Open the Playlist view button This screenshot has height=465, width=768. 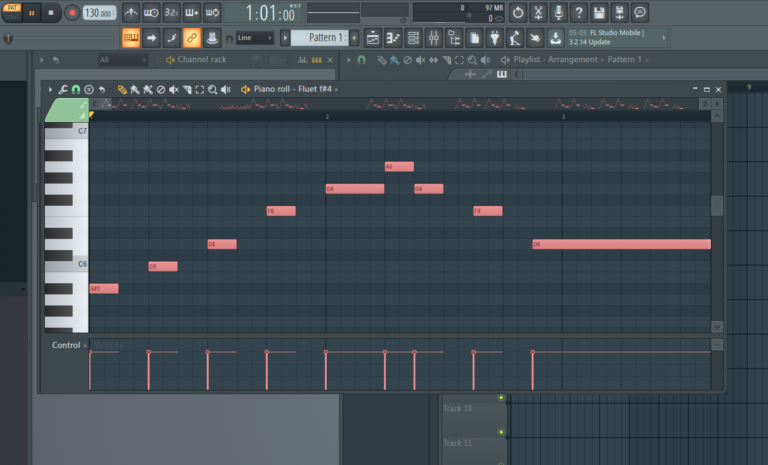pos(373,38)
